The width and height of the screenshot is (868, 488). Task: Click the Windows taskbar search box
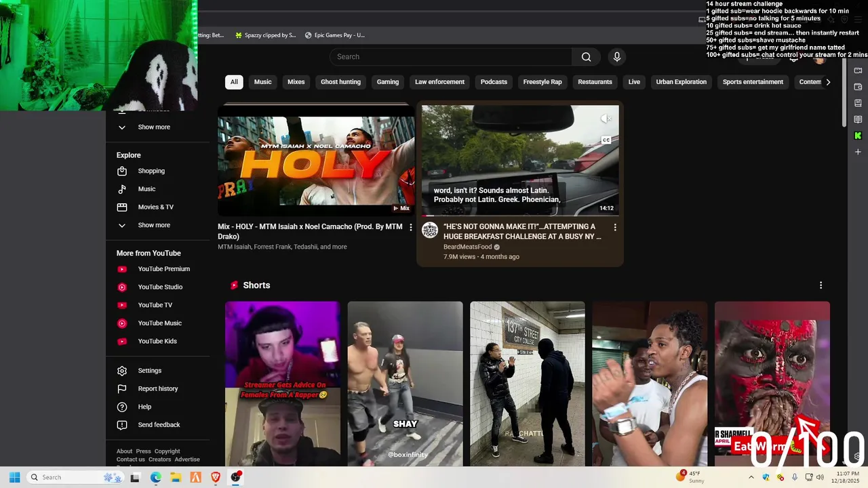(x=75, y=477)
